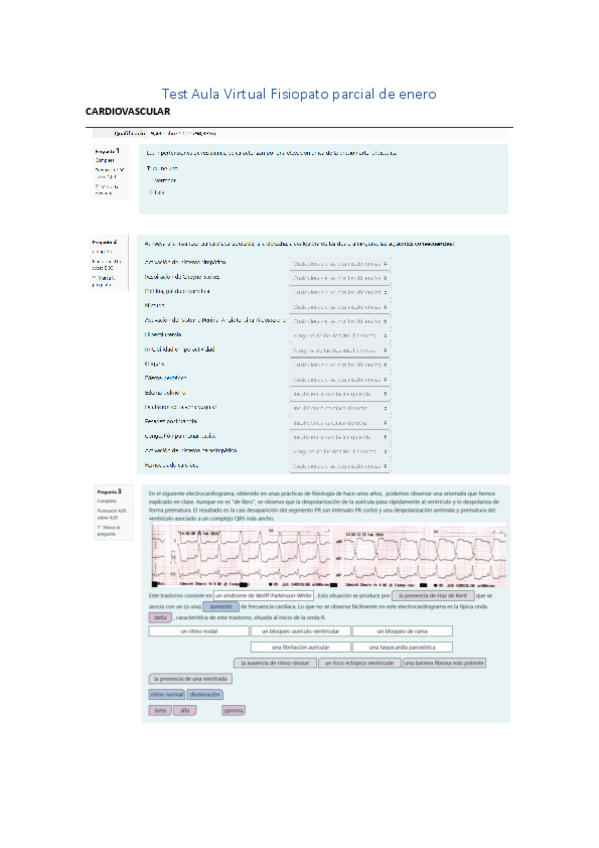Open dropdown for Nicturia row
599x848 pixels.
pyautogui.click(x=340, y=307)
